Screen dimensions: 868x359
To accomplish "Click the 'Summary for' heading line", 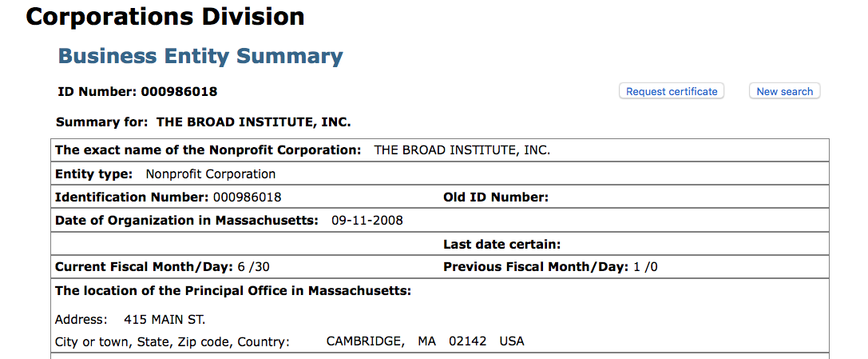I will point(204,122).
